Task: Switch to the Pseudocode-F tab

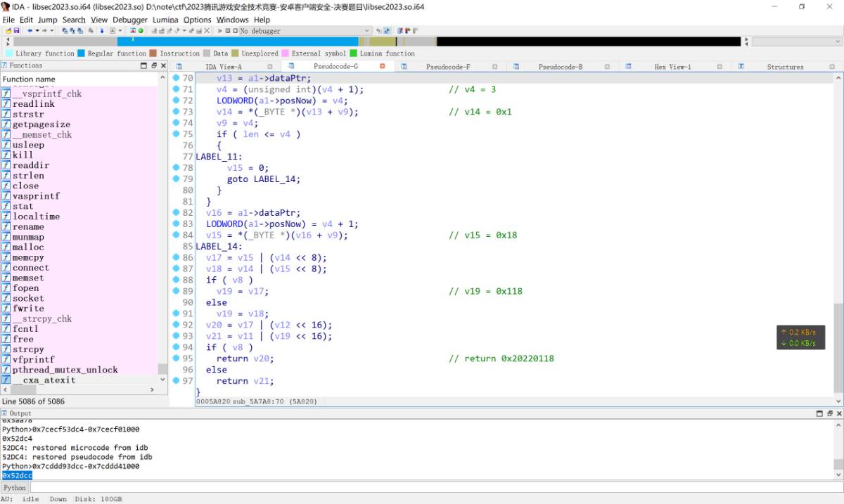Action: (448, 67)
